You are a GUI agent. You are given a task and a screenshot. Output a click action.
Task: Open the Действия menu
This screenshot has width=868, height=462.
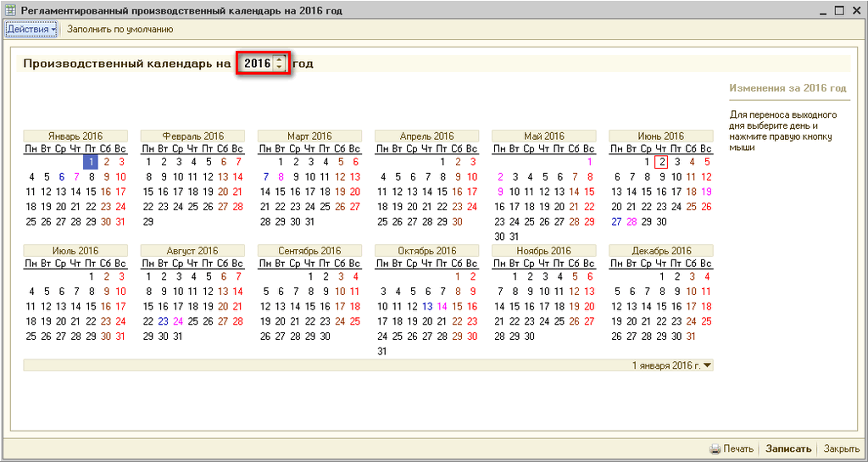point(31,29)
